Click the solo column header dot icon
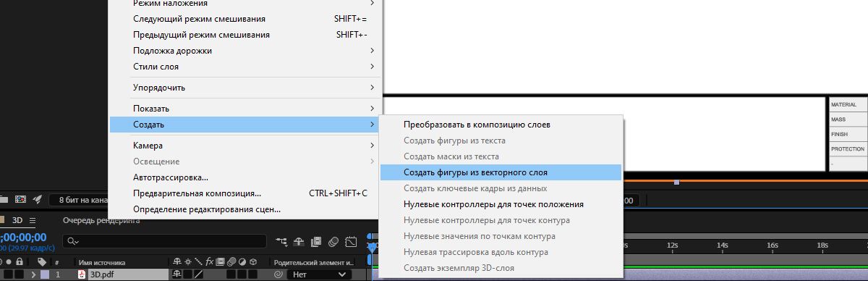The width and height of the screenshot is (868, 281). coord(9,262)
